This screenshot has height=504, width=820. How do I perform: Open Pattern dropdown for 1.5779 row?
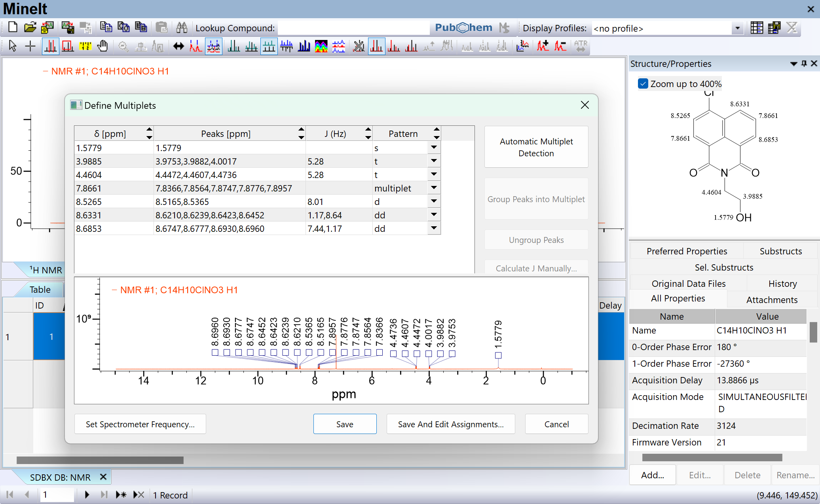click(434, 148)
